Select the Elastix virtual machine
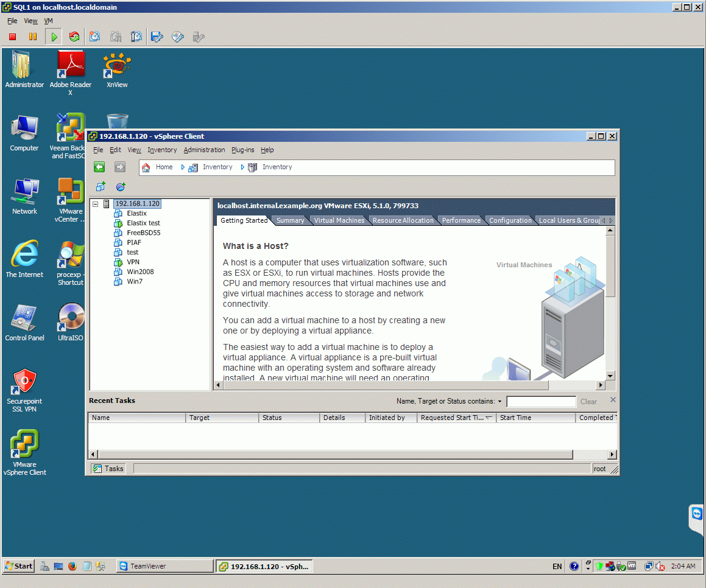706x588 pixels. coord(136,213)
